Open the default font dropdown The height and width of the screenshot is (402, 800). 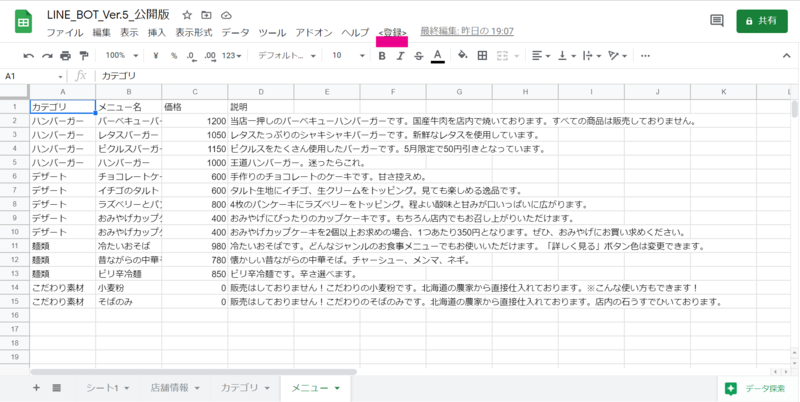point(287,56)
